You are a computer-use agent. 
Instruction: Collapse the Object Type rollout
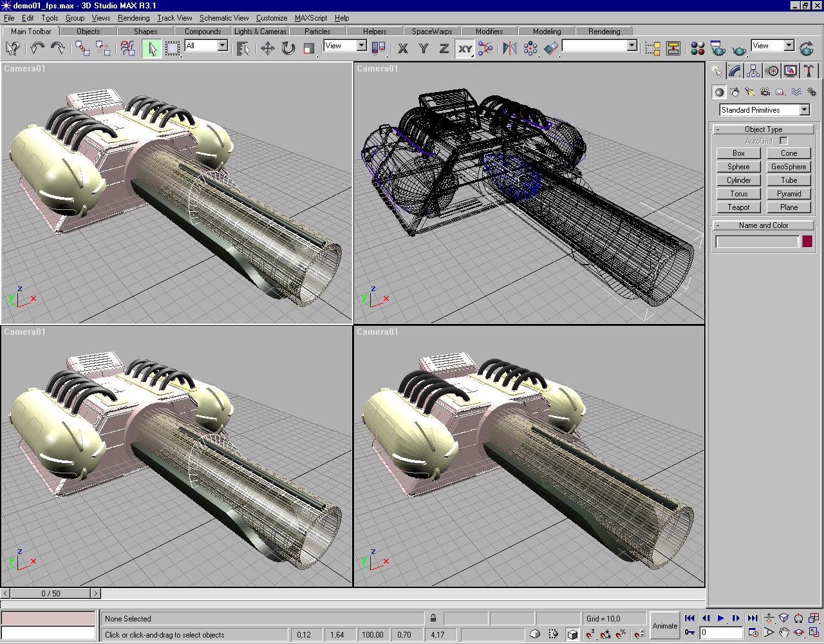pyautogui.click(x=763, y=129)
